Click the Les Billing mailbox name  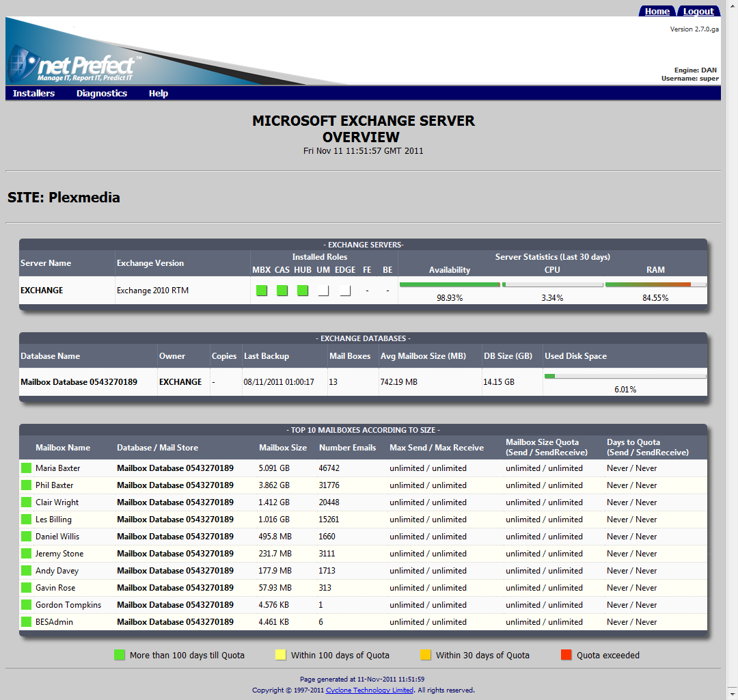[53, 520]
